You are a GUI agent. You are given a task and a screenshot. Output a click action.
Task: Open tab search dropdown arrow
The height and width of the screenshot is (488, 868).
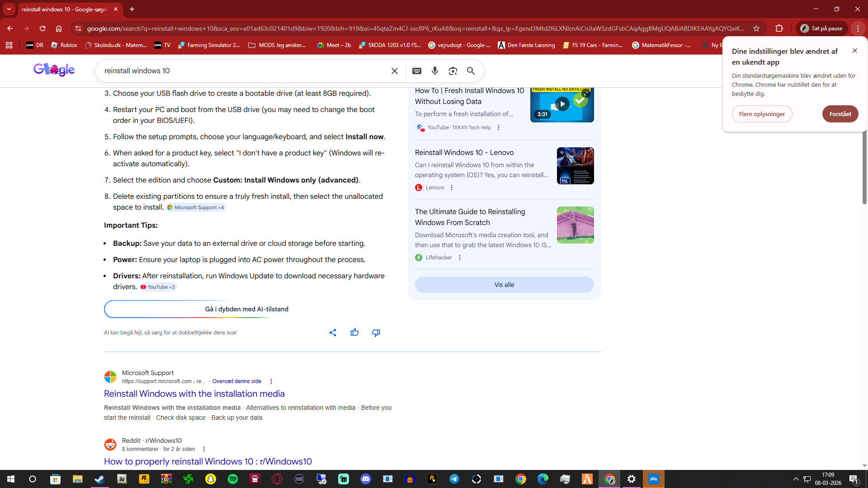pos(9,9)
